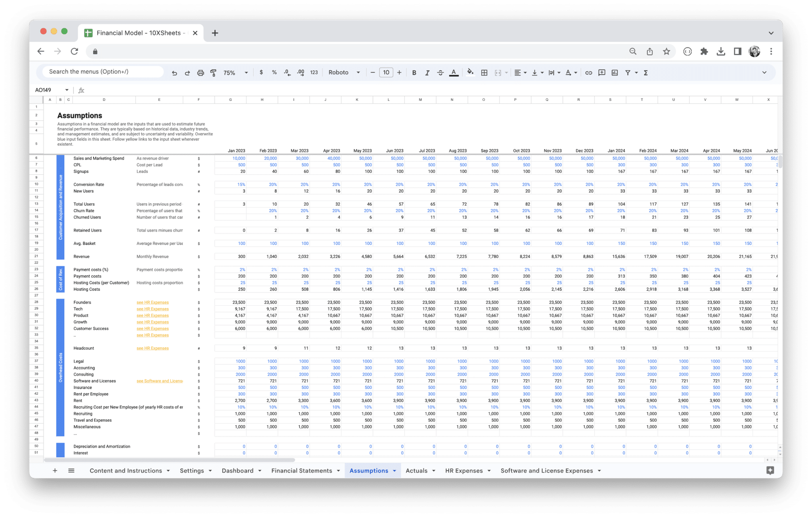
Task: Decrease decimal places
Action: (x=286, y=73)
